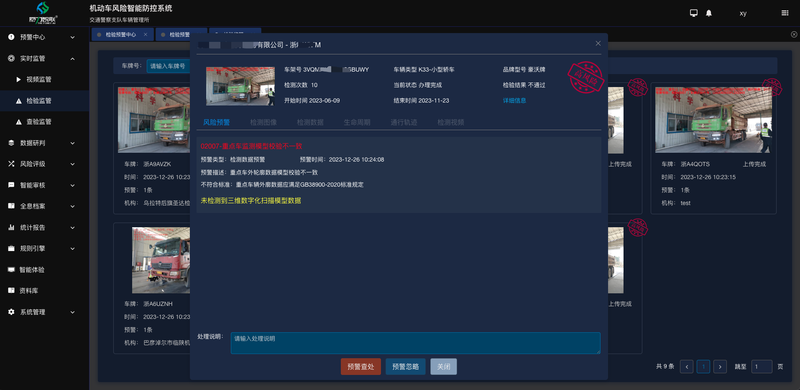Click the 预警查处 button
Viewport: 800px width, 390px height.
pyautogui.click(x=361, y=367)
